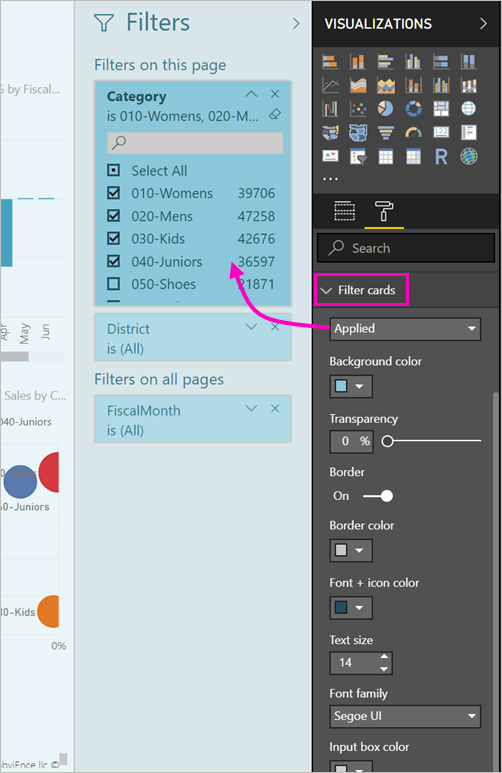The width and height of the screenshot is (502, 773).
Task: Uncheck the 010-Womens category
Action: click(x=113, y=193)
